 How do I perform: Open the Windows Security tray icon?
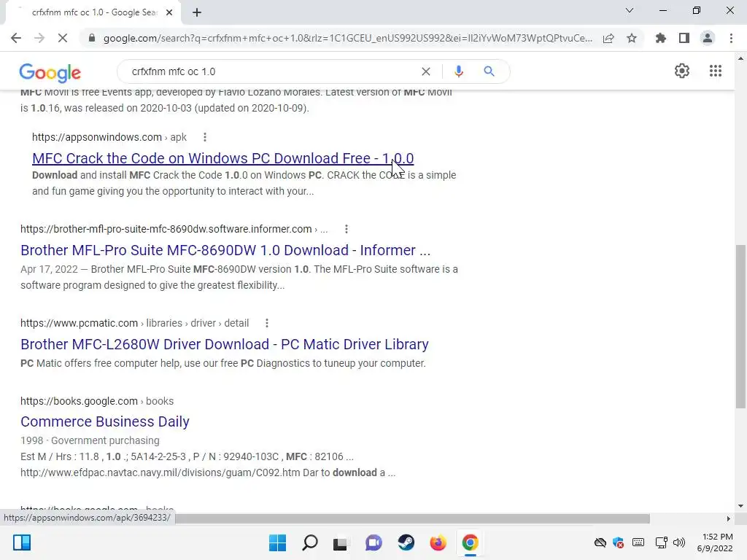(x=619, y=542)
